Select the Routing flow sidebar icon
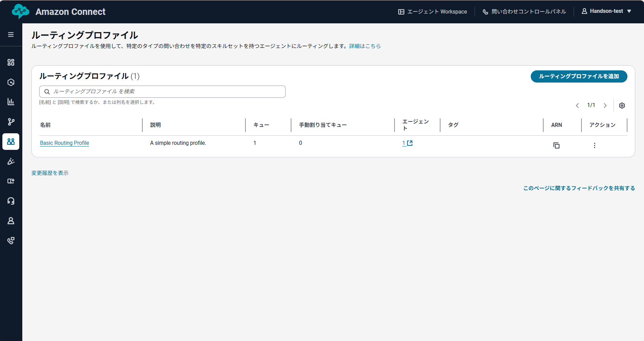This screenshot has width=644, height=341. point(11,121)
